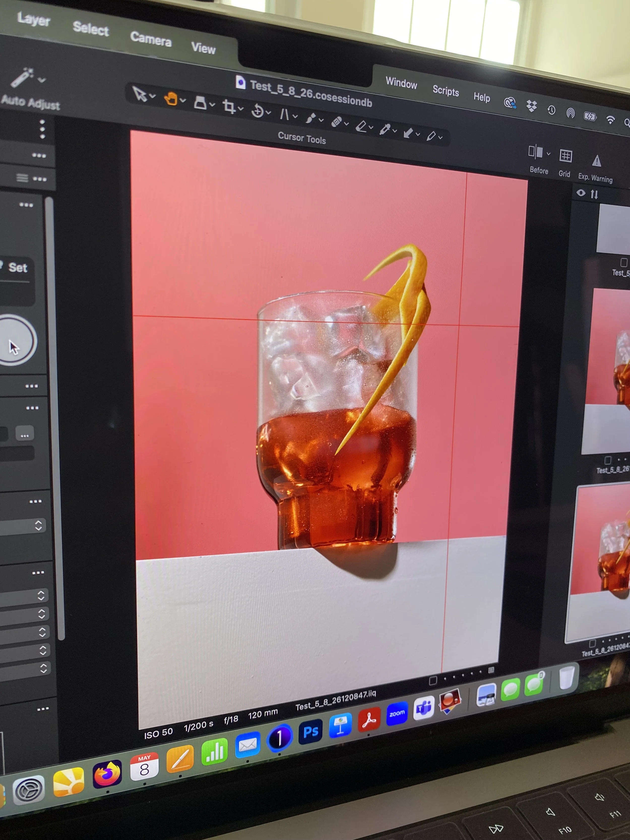
Task: Expand the Rotate tool options chevron
Action: coord(268,112)
